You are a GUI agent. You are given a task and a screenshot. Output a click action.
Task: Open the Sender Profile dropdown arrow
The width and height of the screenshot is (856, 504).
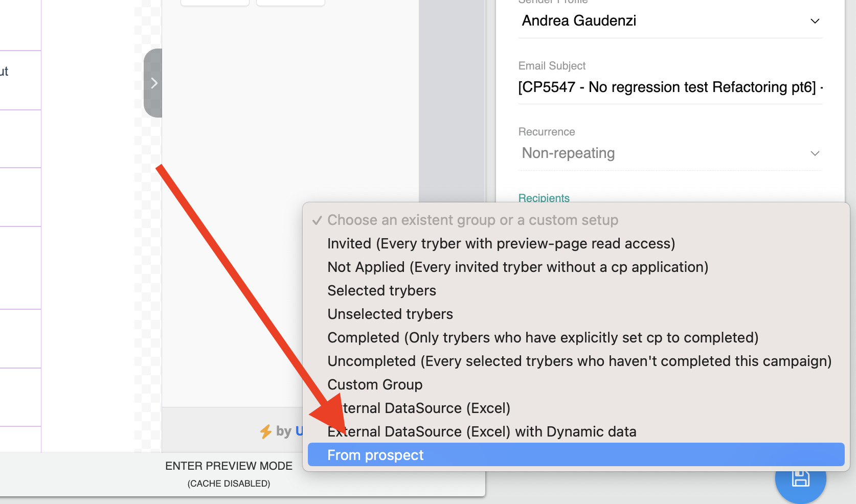815,21
